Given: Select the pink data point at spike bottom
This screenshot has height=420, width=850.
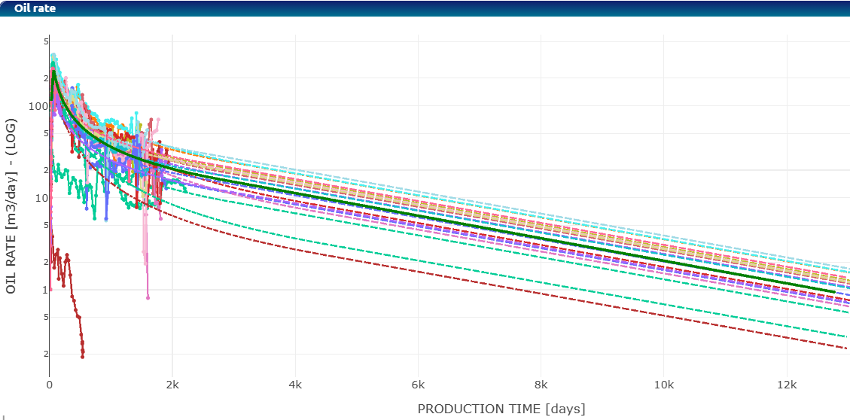Looking at the screenshot, I should click(148, 297).
